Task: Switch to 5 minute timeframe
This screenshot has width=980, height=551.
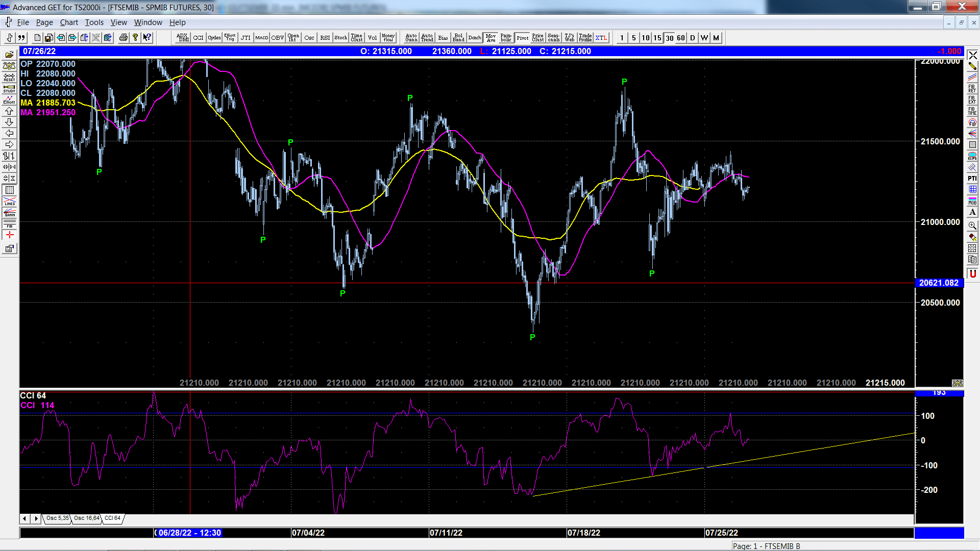Action: coord(634,38)
